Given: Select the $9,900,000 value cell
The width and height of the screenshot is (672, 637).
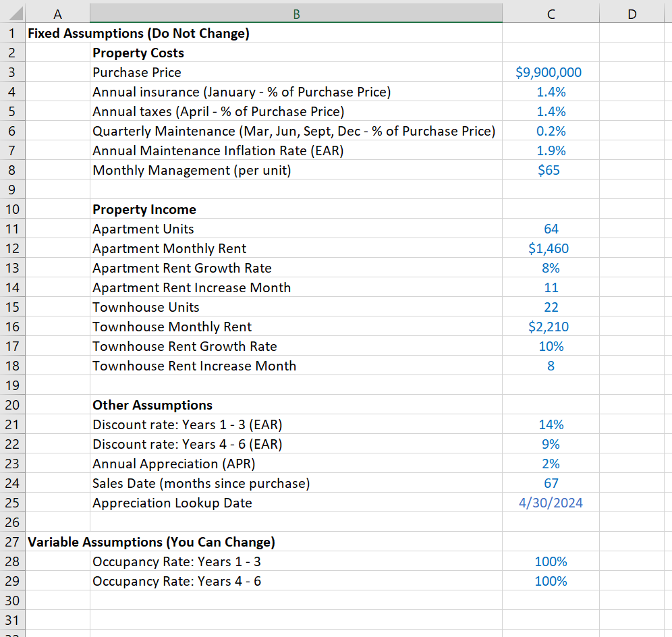Looking at the screenshot, I should click(551, 72).
